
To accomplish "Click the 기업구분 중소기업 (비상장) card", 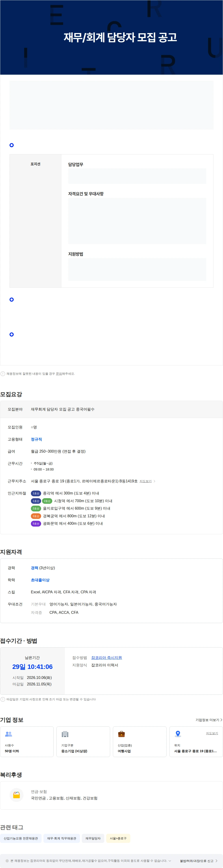I will pos(83,742).
